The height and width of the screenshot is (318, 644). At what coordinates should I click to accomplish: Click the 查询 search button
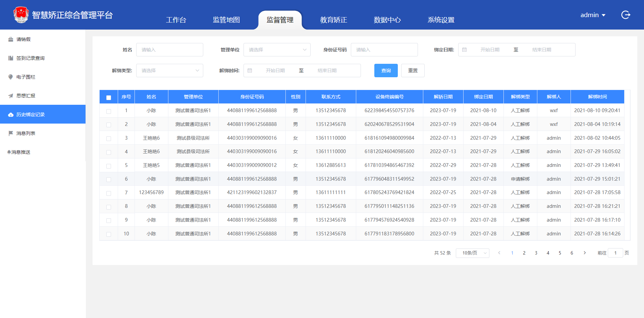point(386,71)
